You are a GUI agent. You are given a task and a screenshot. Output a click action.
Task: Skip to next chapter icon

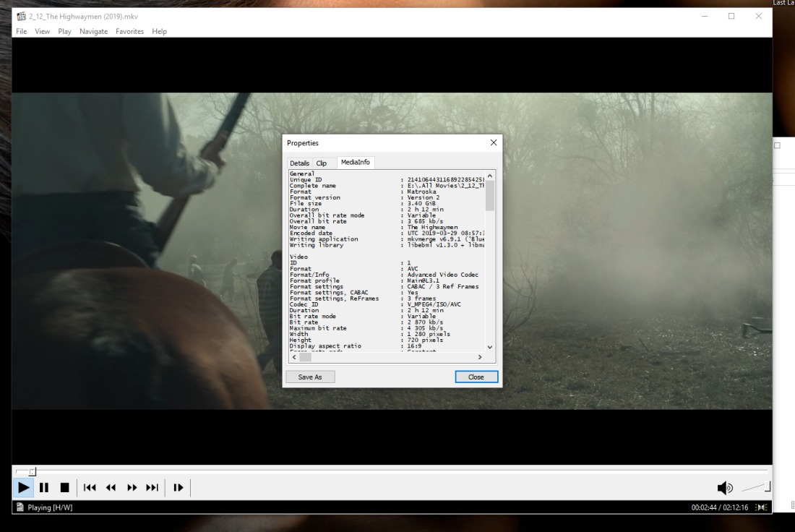152,488
